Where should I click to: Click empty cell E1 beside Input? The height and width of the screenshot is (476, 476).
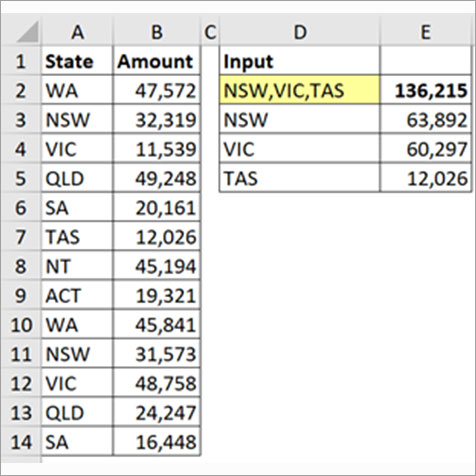[425, 61]
